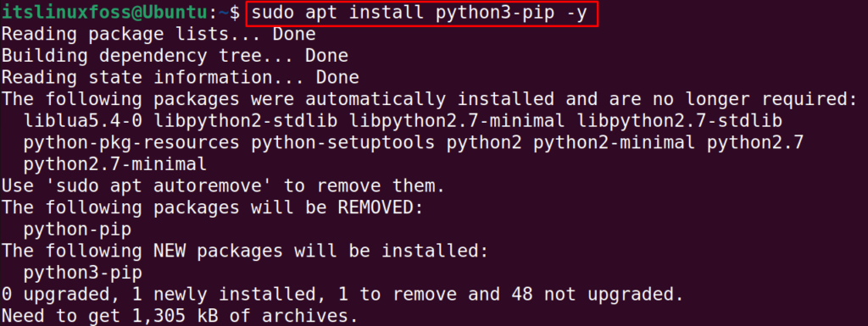Image resolution: width=868 pixels, height=326 pixels.
Task: Click the python-setuptools package name
Action: click(x=343, y=142)
